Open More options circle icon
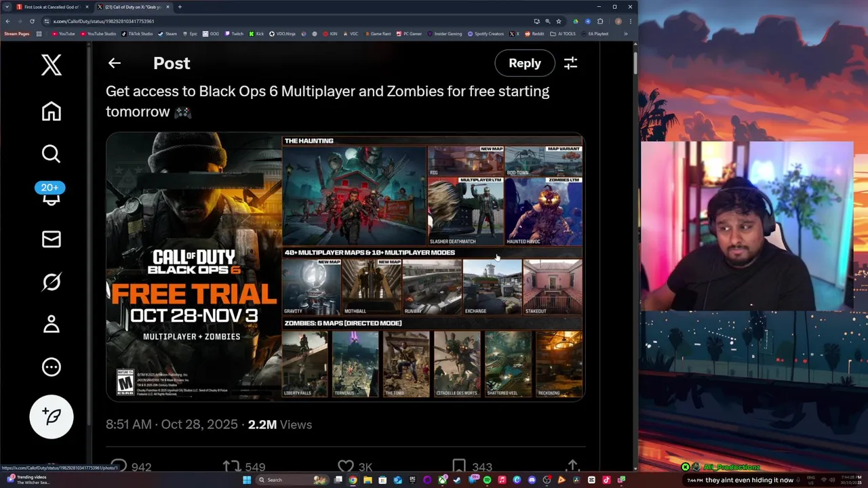This screenshot has height=488, width=868. pos(52,367)
